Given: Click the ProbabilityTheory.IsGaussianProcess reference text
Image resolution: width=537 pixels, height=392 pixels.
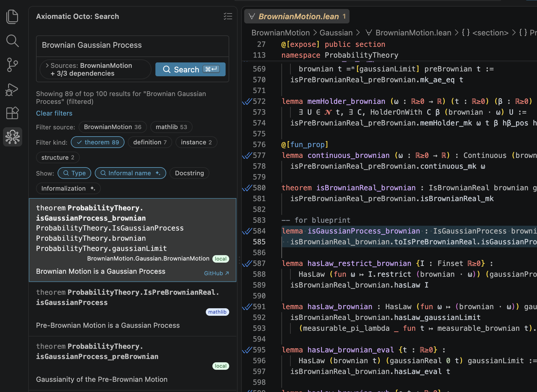Looking at the screenshot, I should pos(110,228).
